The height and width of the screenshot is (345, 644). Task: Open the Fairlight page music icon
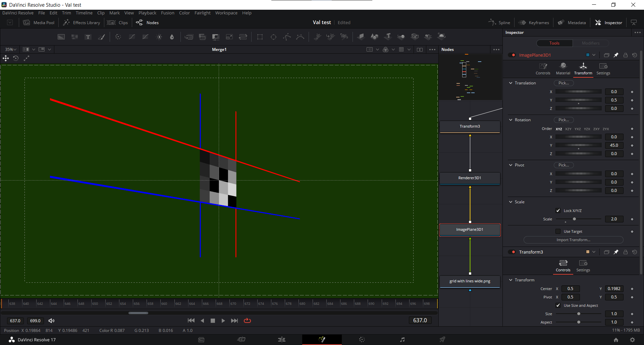click(x=402, y=340)
